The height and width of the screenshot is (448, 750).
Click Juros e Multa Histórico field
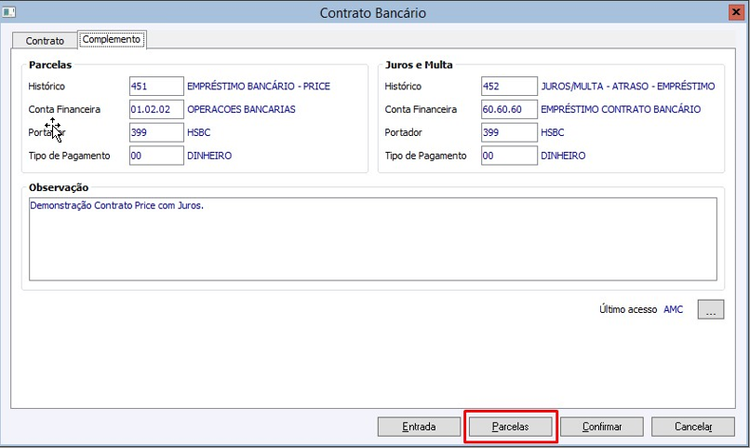508,86
